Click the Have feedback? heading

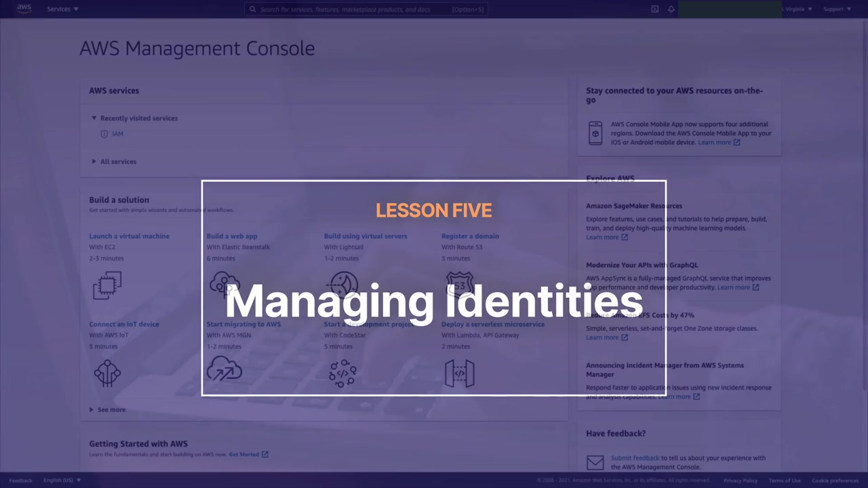616,433
